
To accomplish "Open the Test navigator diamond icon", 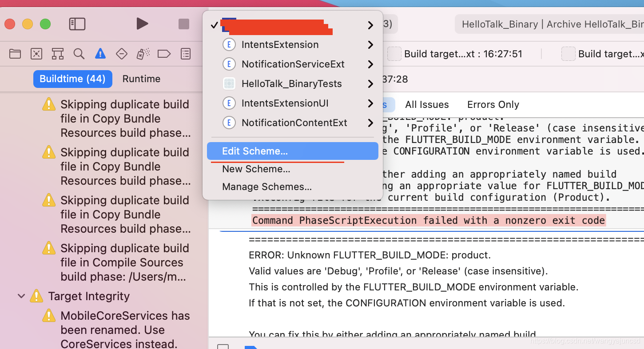I will click(122, 54).
